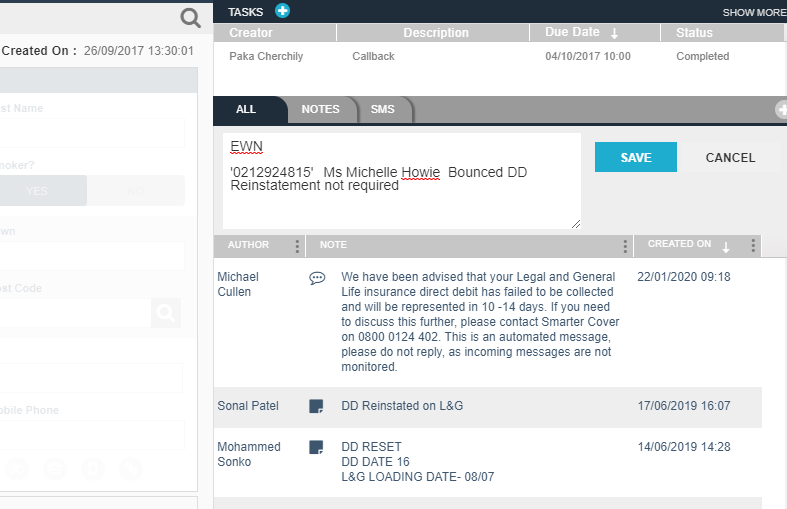Screen dimensions: 787x509
Task: Add a new task with plus icon
Action: click(x=282, y=11)
